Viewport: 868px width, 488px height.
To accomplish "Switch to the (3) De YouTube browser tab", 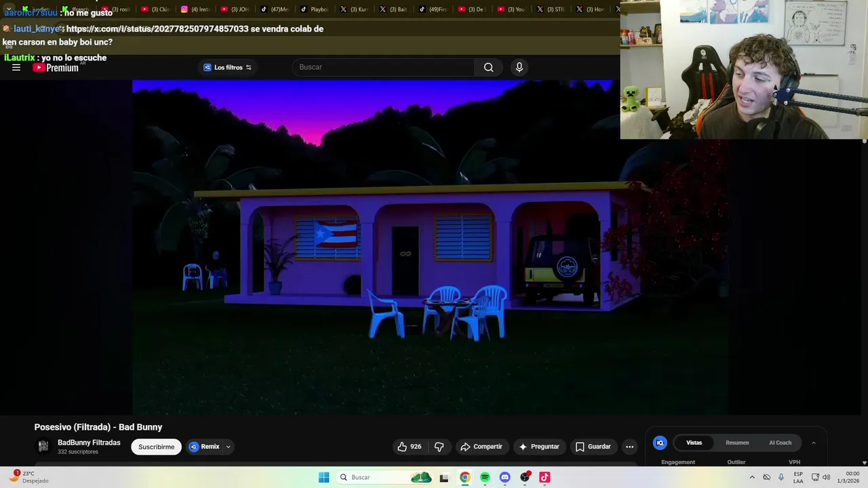I will (473, 9).
